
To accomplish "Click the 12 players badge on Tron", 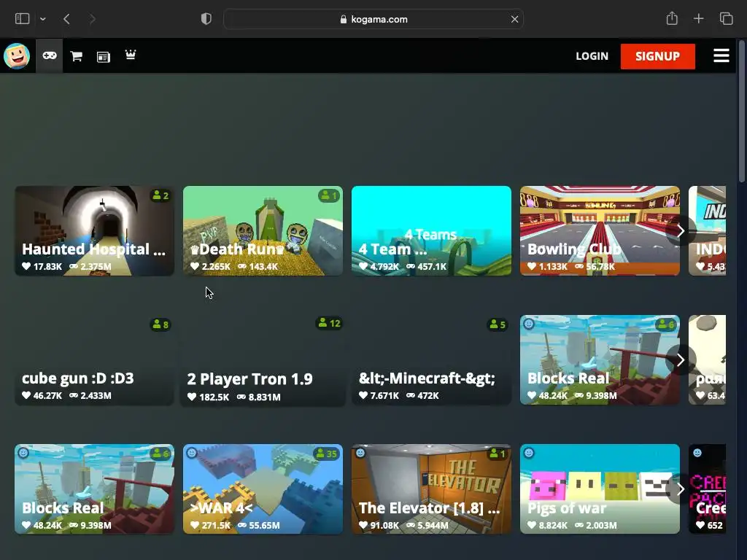I will (329, 323).
